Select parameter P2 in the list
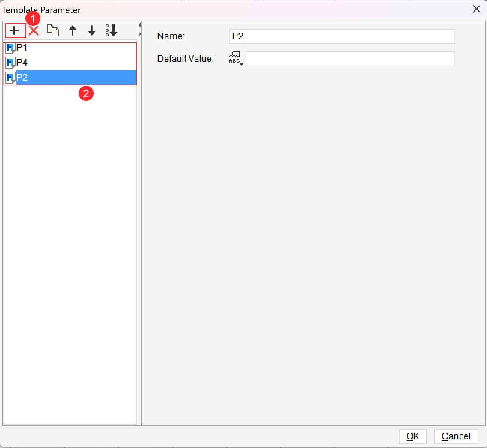 click(70, 78)
